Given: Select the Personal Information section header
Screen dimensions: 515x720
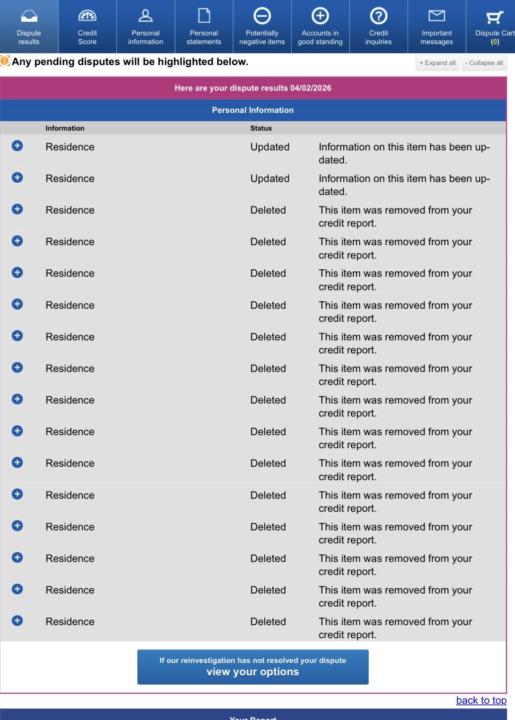Looking at the screenshot, I should (x=253, y=110).
